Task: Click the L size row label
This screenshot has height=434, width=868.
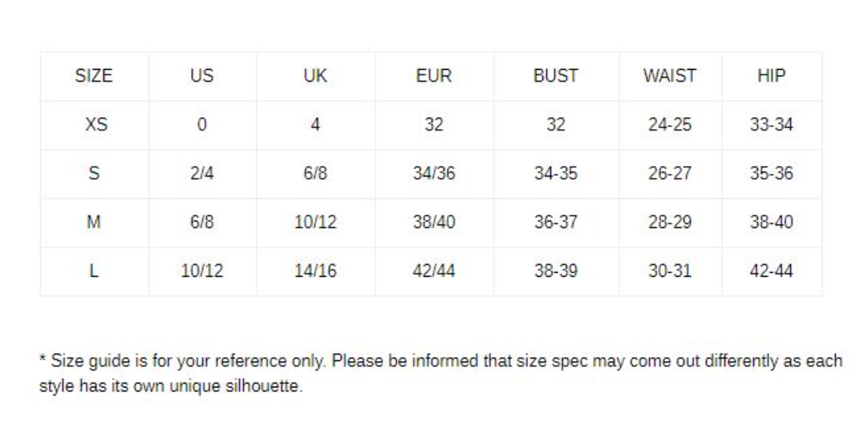Action: point(94,270)
